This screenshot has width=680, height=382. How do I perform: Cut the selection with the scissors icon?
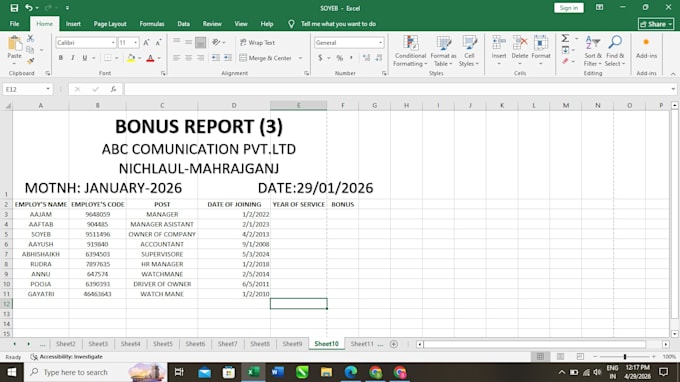(x=30, y=39)
